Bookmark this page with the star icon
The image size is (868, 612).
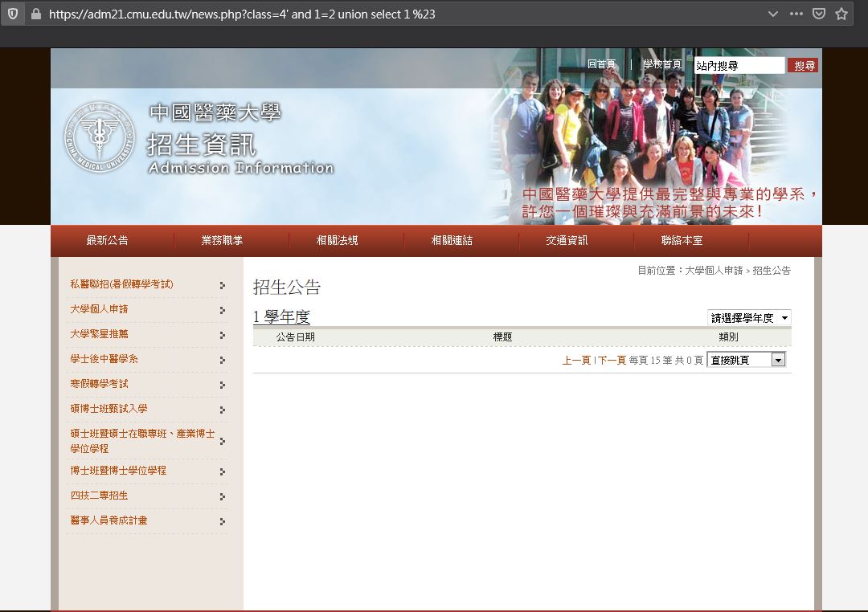tap(841, 14)
